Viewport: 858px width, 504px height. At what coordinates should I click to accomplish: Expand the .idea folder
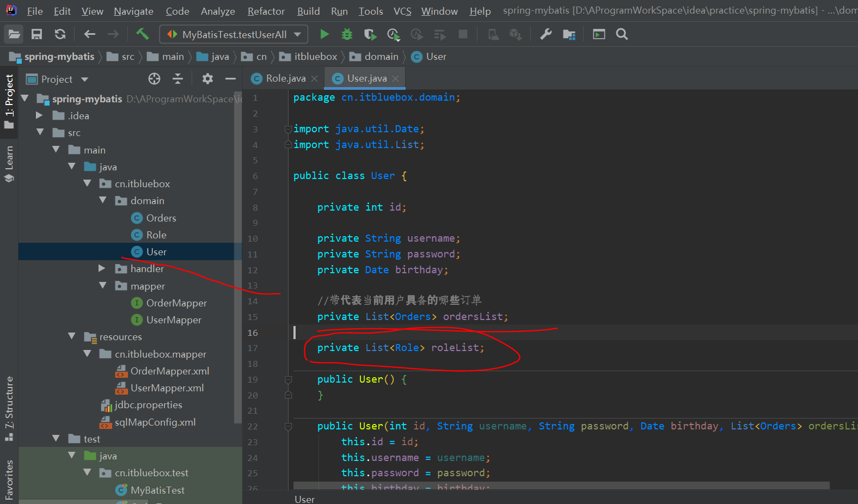39,115
